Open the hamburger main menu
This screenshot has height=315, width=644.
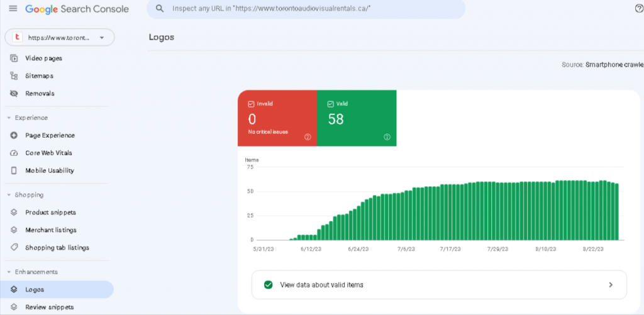click(13, 9)
